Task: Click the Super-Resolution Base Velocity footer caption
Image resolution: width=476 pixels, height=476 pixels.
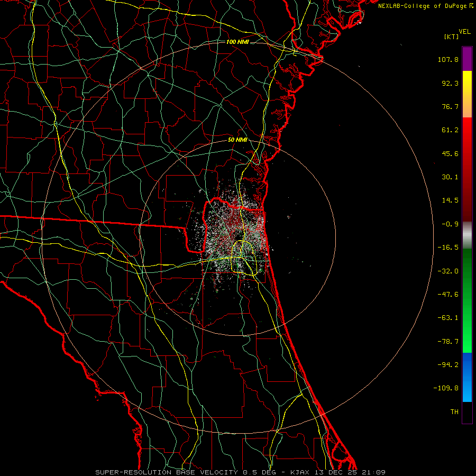Action: tap(241, 472)
